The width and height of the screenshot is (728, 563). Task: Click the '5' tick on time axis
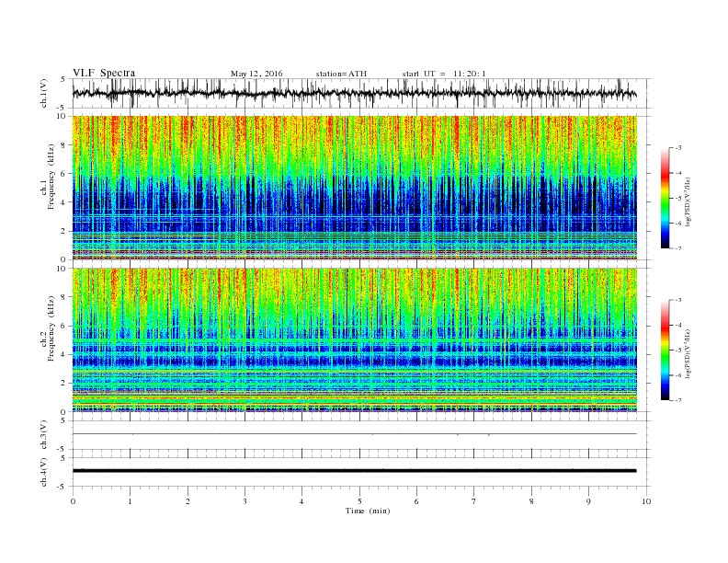tap(359, 501)
